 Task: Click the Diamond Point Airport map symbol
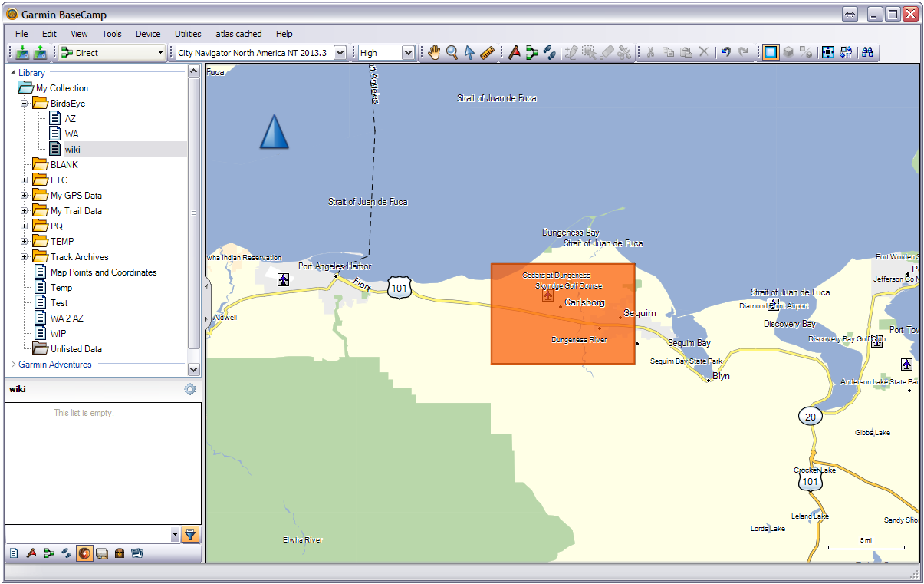click(x=773, y=305)
